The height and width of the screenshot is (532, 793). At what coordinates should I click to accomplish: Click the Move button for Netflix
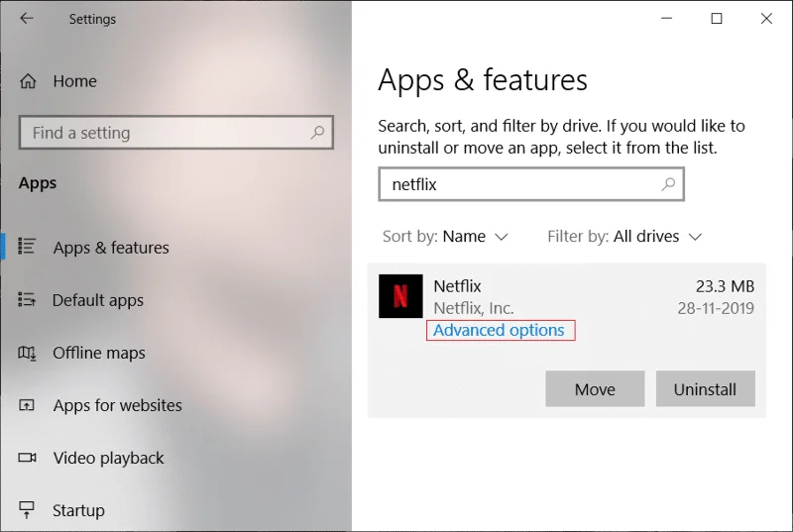click(x=595, y=389)
